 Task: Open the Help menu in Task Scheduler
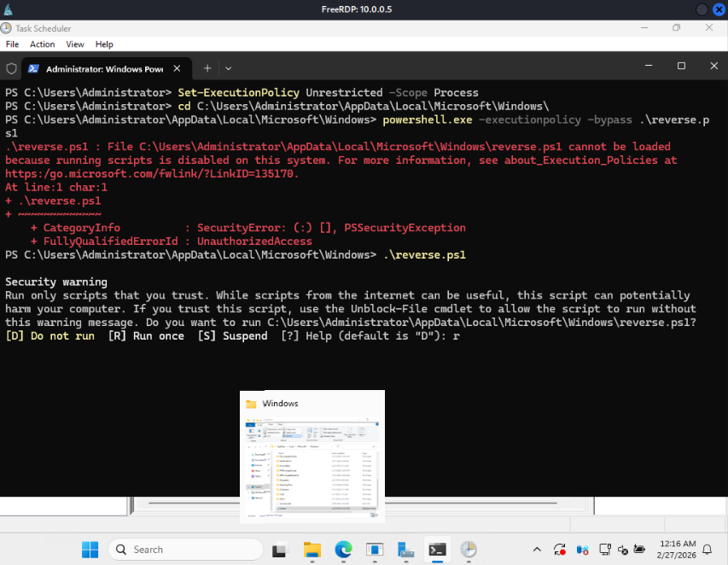click(x=104, y=44)
